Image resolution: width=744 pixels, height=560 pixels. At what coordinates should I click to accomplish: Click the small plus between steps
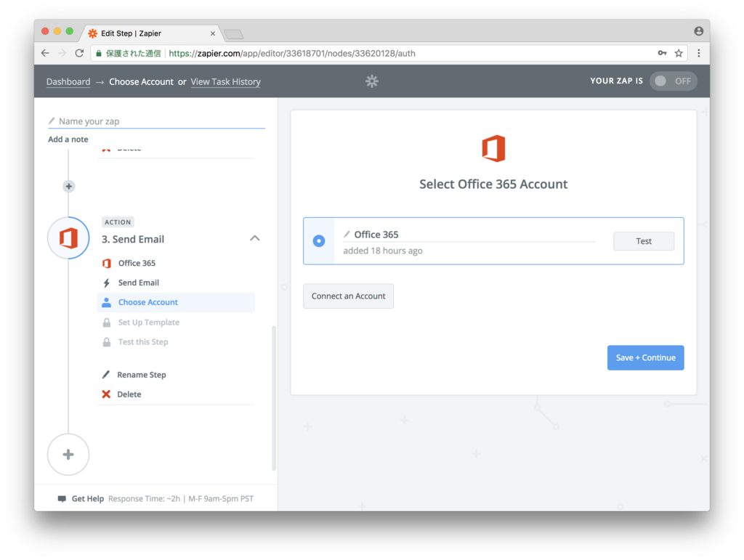click(x=69, y=187)
